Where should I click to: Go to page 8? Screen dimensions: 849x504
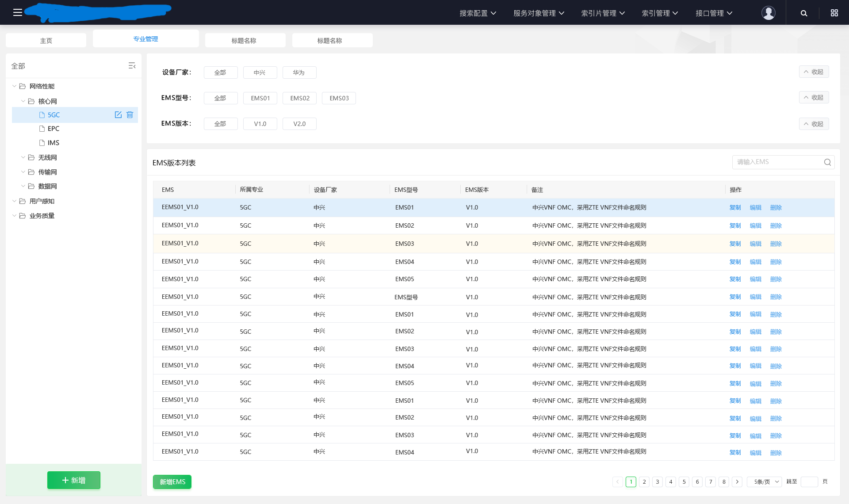click(724, 482)
